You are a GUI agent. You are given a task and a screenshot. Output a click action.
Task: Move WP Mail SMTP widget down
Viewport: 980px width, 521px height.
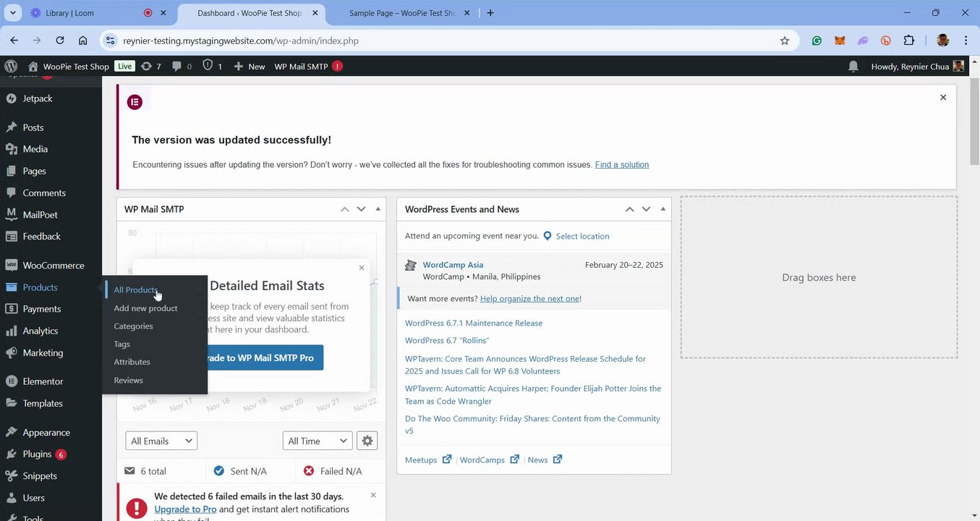[361, 209]
